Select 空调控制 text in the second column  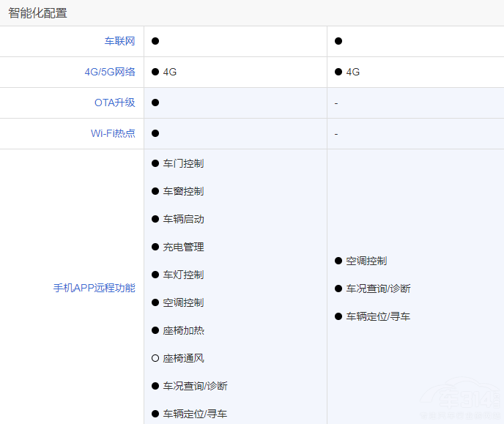tap(366, 261)
